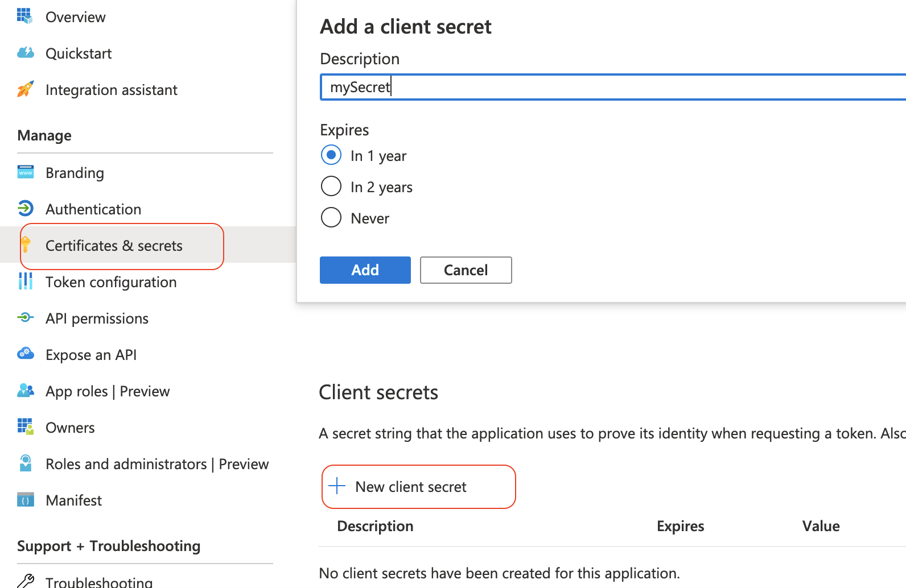Open Roles and administrators | Preview
This screenshot has height=588, width=906.
tap(157, 464)
